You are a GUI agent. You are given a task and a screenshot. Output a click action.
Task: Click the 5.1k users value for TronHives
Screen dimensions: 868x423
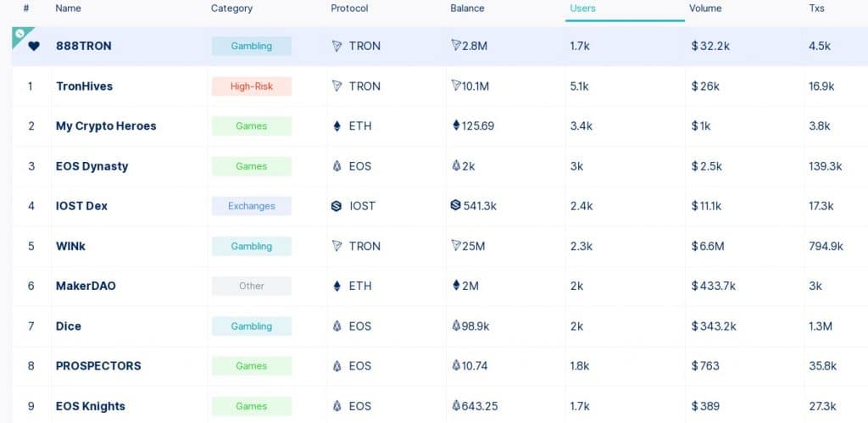click(581, 86)
